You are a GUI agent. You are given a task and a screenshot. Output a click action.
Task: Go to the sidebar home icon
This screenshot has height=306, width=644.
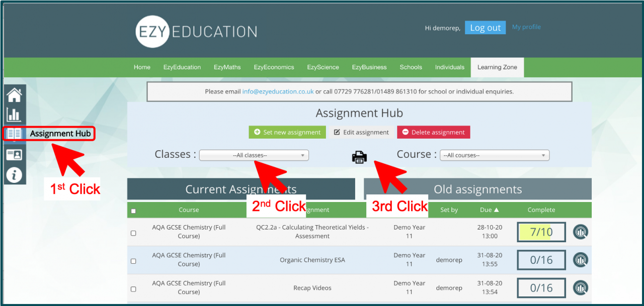(x=14, y=94)
